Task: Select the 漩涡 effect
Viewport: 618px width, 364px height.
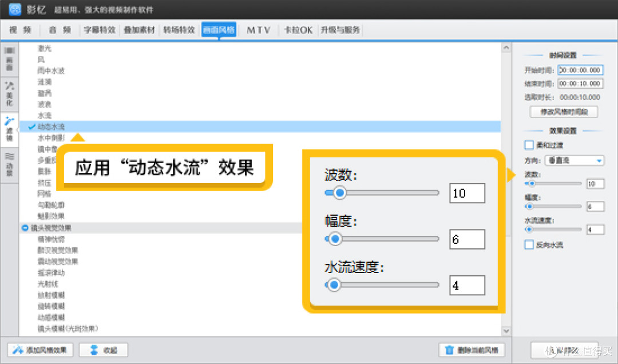Action: pos(45,93)
